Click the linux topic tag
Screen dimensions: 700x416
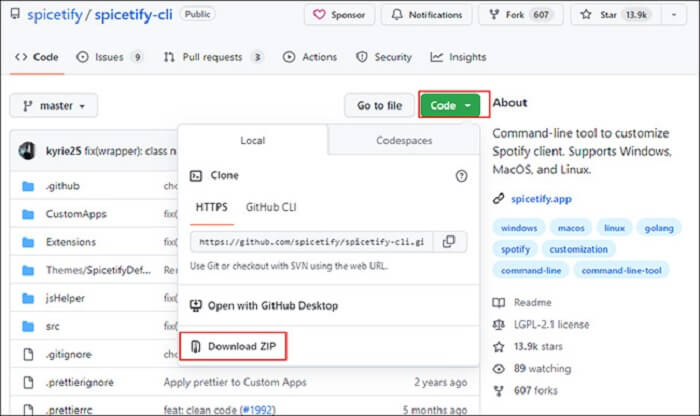click(x=614, y=228)
